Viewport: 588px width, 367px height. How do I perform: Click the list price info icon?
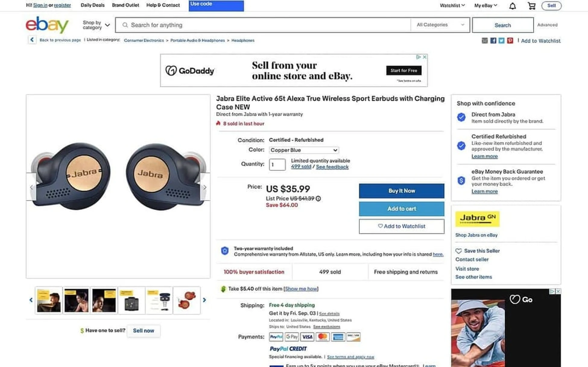(318, 199)
